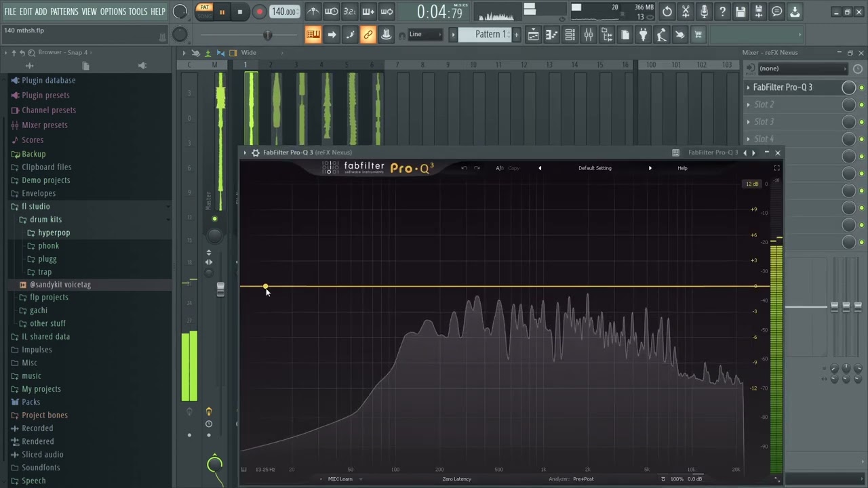
Task: Add new pattern with plus button
Action: pos(516,35)
